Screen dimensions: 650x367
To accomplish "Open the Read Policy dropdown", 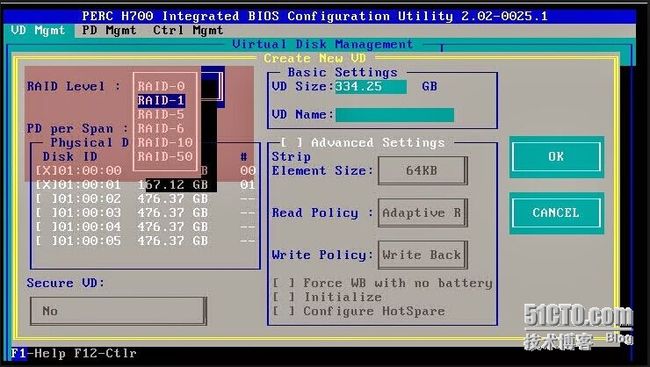I will click(422, 213).
